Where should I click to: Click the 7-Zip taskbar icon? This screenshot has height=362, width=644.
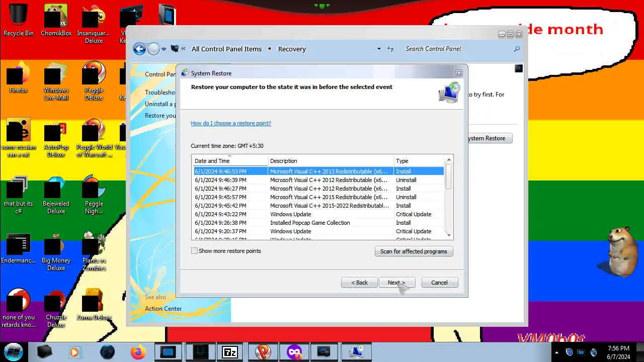pos(230,352)
